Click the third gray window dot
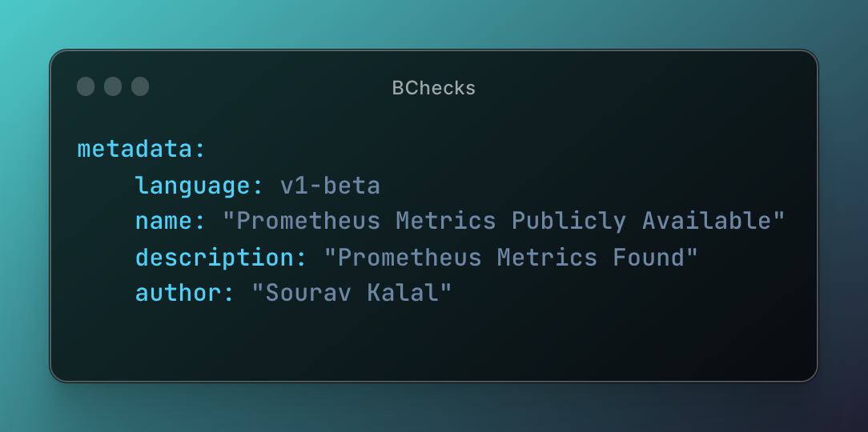The width and height of the screenshot is (868, 432). (x=140, y=87)
